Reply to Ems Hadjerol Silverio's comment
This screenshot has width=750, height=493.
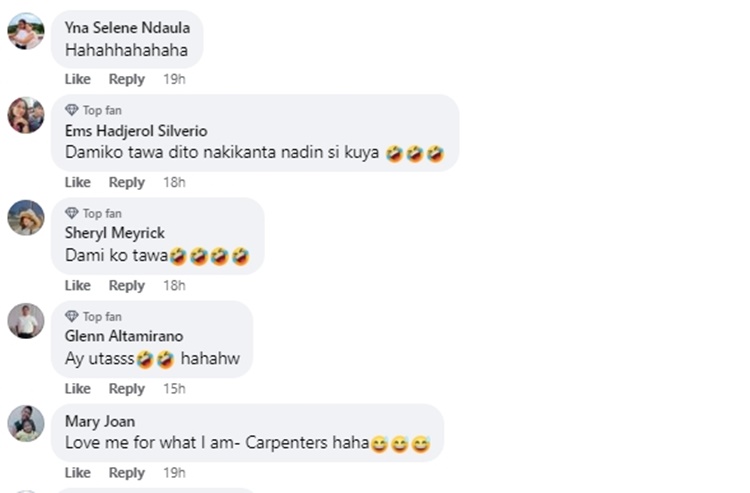coord(127,182)
